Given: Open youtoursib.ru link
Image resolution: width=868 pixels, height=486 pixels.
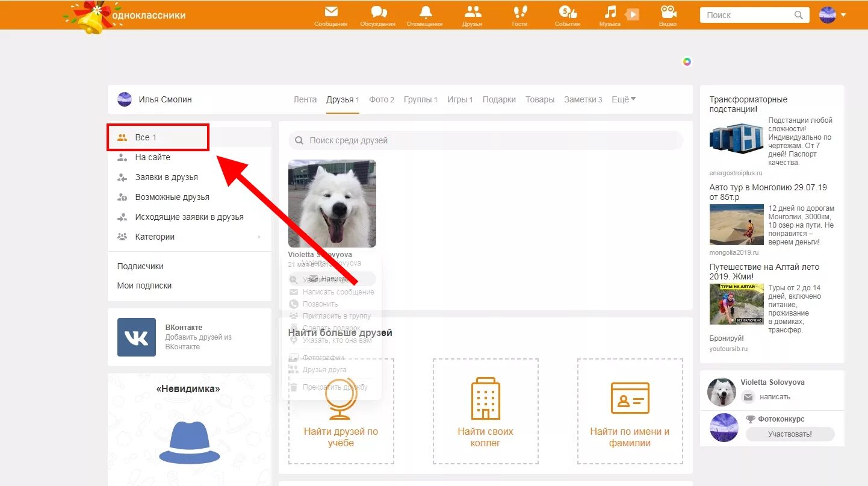Looking at the screenshot, I should click(728, 349).
